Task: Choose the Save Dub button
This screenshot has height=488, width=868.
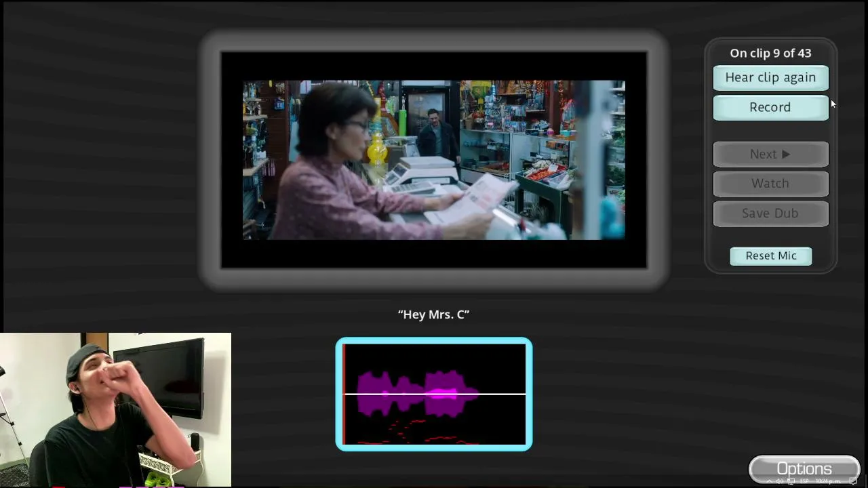Action: (770, 213)
